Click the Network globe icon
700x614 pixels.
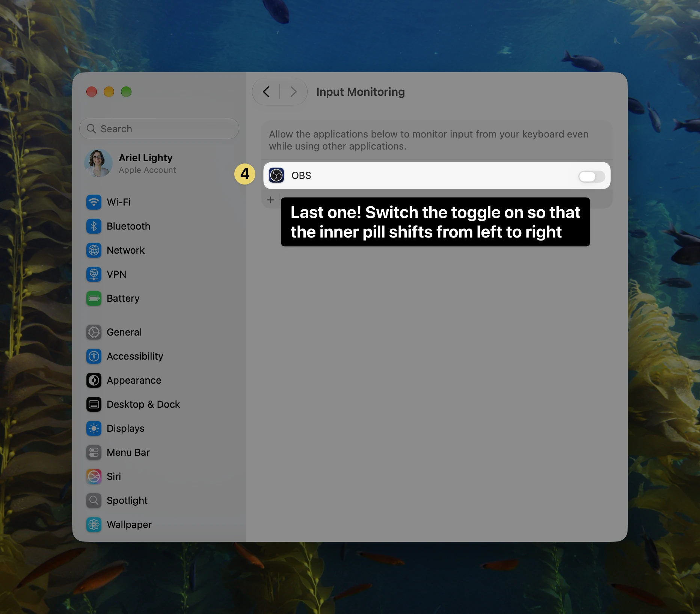click(x=94, y=250)
